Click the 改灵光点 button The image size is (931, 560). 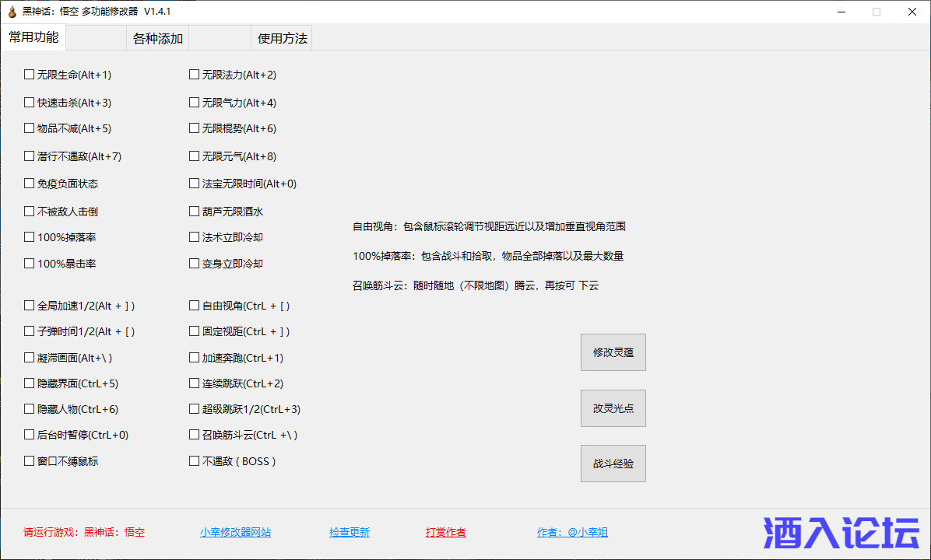pos(613,408)
